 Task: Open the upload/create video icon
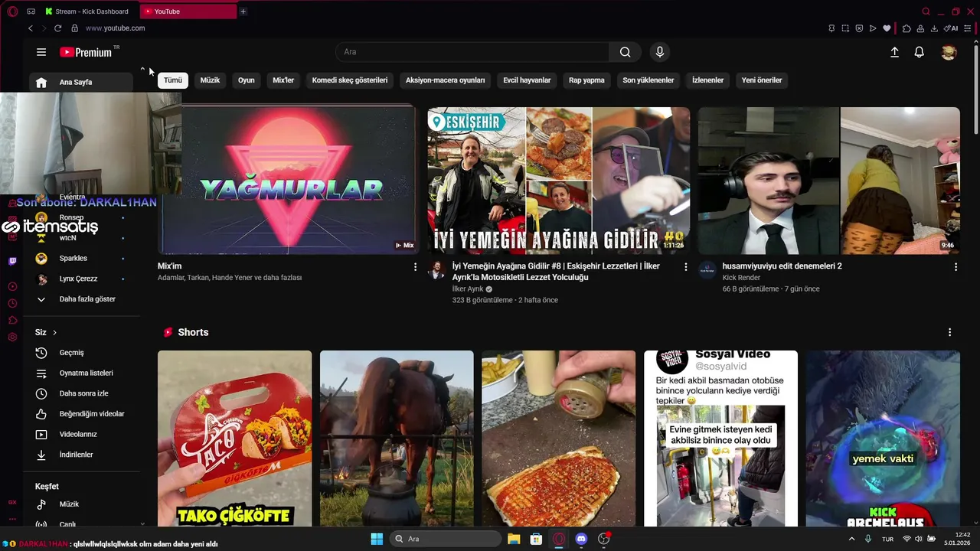[894, 52]
